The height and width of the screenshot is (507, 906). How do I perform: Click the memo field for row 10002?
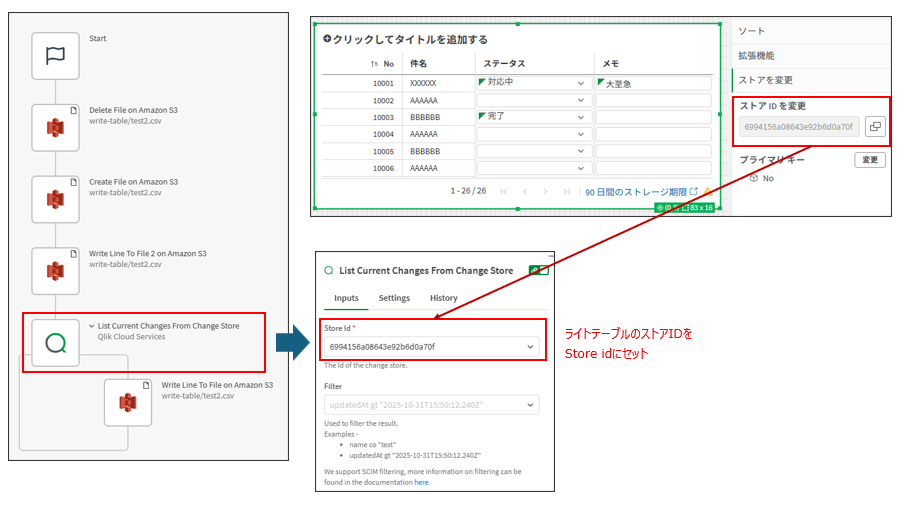653,101
